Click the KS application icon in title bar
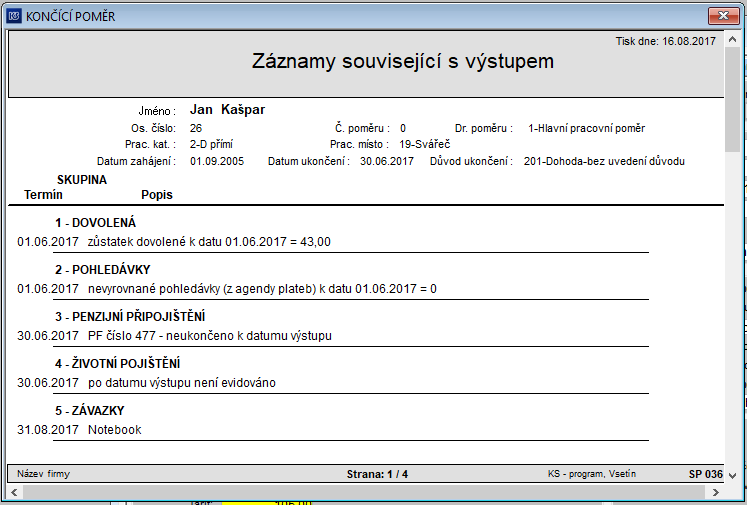This screenshot has height=505, width=747. [x=14, y=16]
